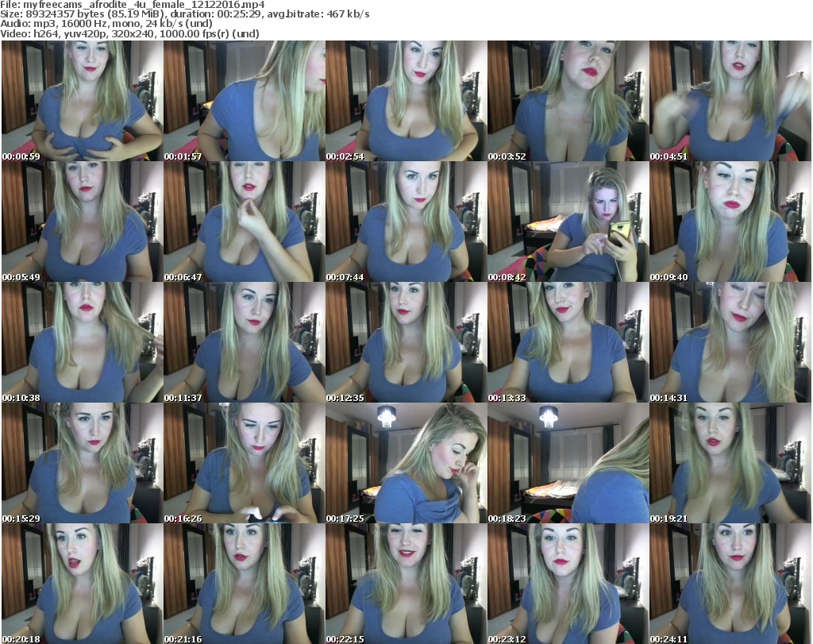Select the thumbnail stamped 00:20:18

tap(83, 584)
